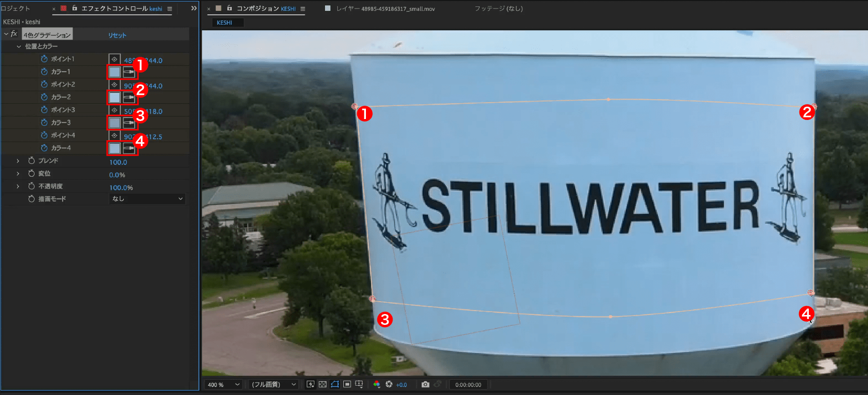Toggle mask and shape path visibility
This screenshot has width=868, height=395.
(x=335, y=385)
